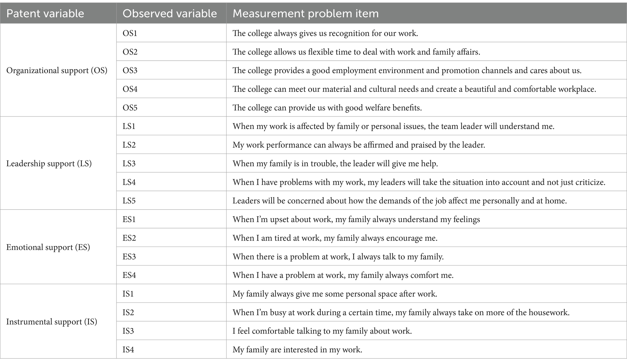Click the IS4 observed variable cell

point(171,349)
